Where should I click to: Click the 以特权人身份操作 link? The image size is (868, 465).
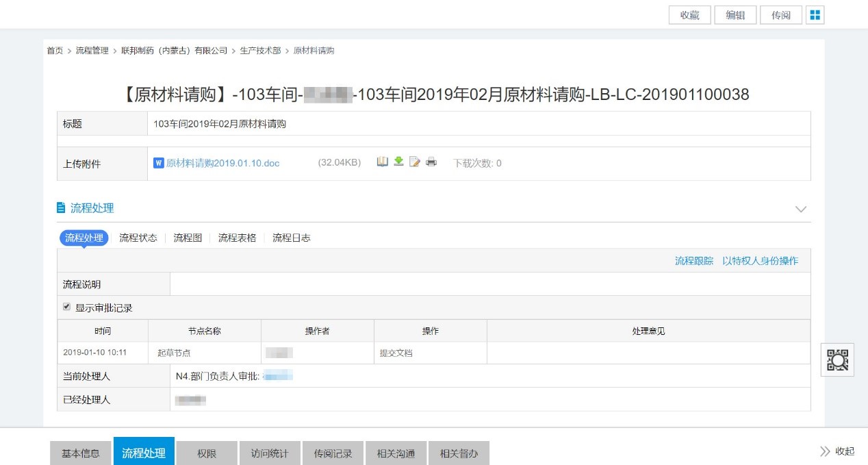tap(760, 261)
